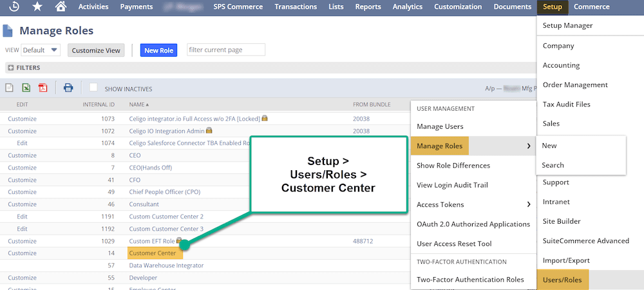Select Company in the Setup menu
This screenshot has height=290, width=644.
point(558,46)
